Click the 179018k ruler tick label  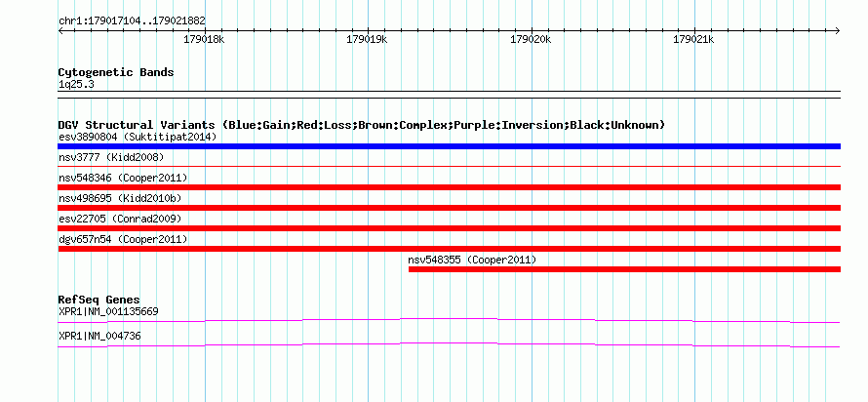pyautogui.click(x=204, y=39)
